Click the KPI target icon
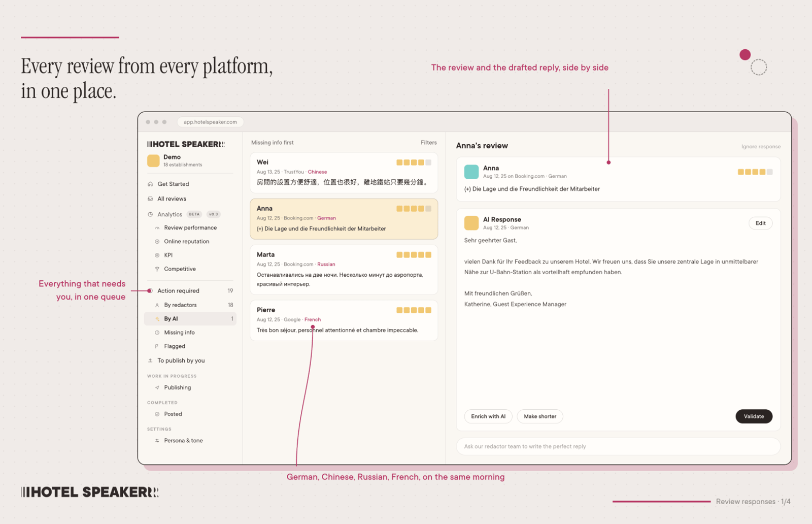Screen dimensions: 812x524 (157, 255)
